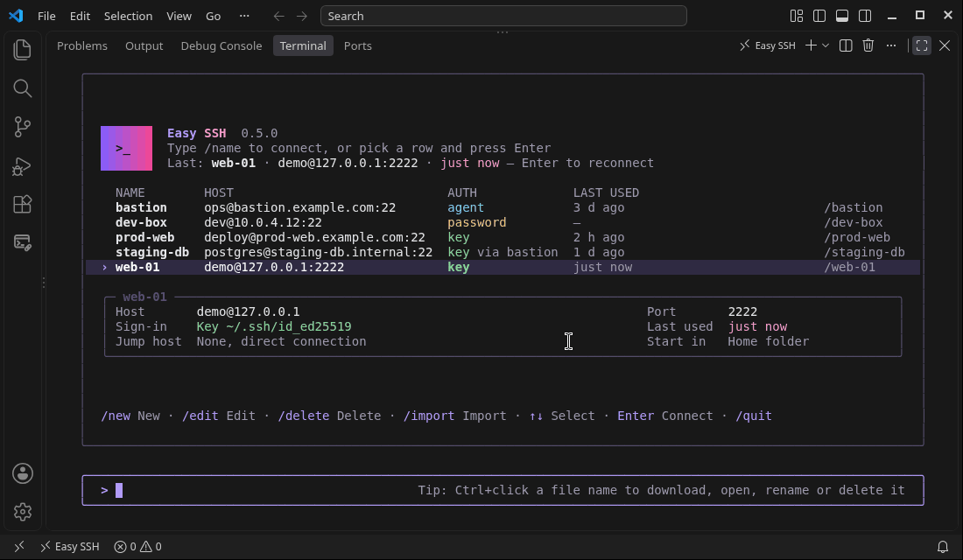Click the Search command center box
Image resolution: width=963 pixels, height=560 pixels.
[503, 16]
